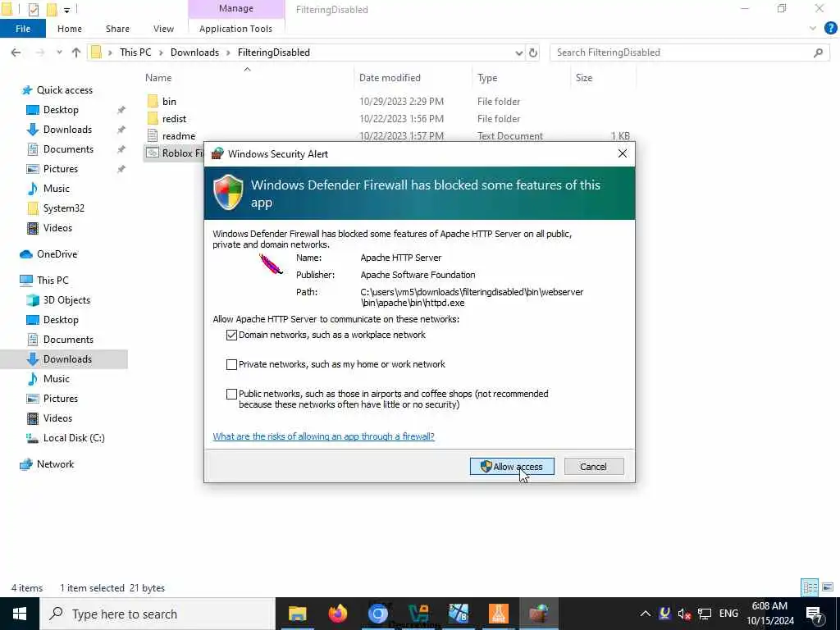This screenshot has height=630, width=840.
Task: Switch to the View ribbon tab
Action: click(x=163, y=29)
